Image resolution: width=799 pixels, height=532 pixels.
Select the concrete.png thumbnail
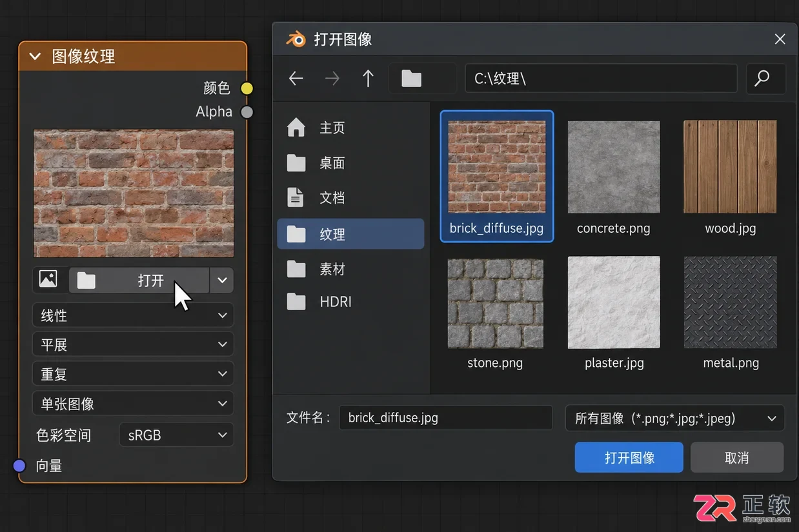point(614,167)
